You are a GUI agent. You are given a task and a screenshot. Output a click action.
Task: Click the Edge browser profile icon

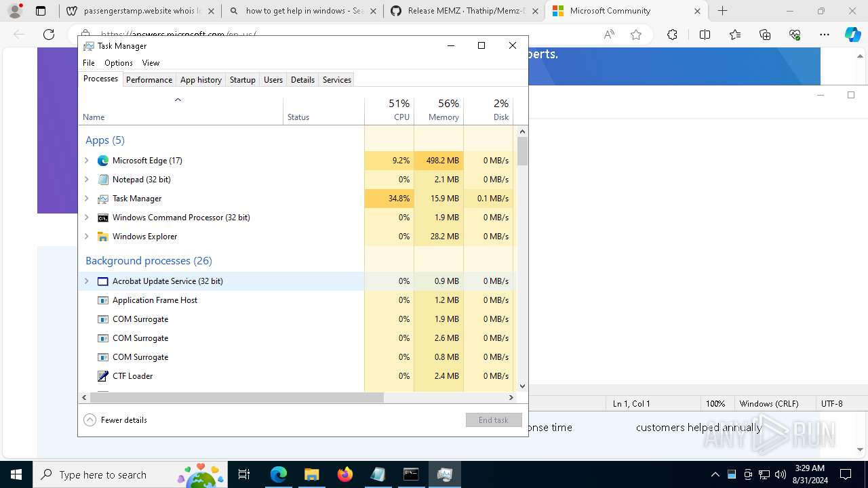[x=15, y=11]
